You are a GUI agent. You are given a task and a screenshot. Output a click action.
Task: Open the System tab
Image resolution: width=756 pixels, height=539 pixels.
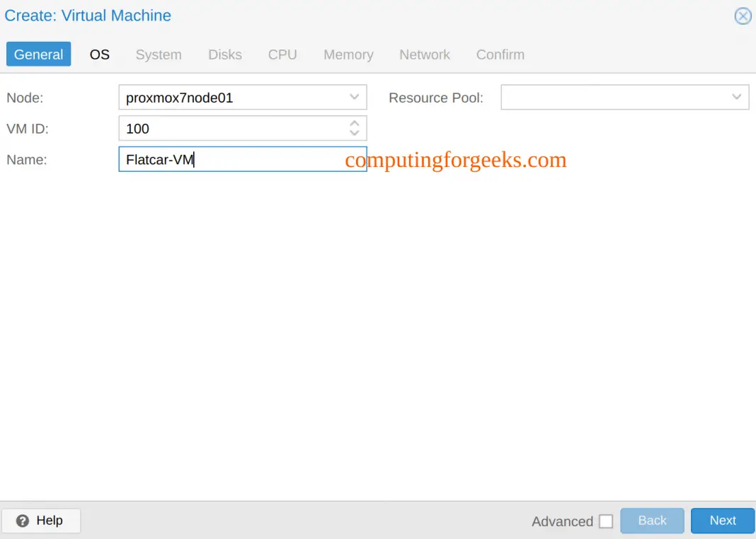click(x=158, y=54)
